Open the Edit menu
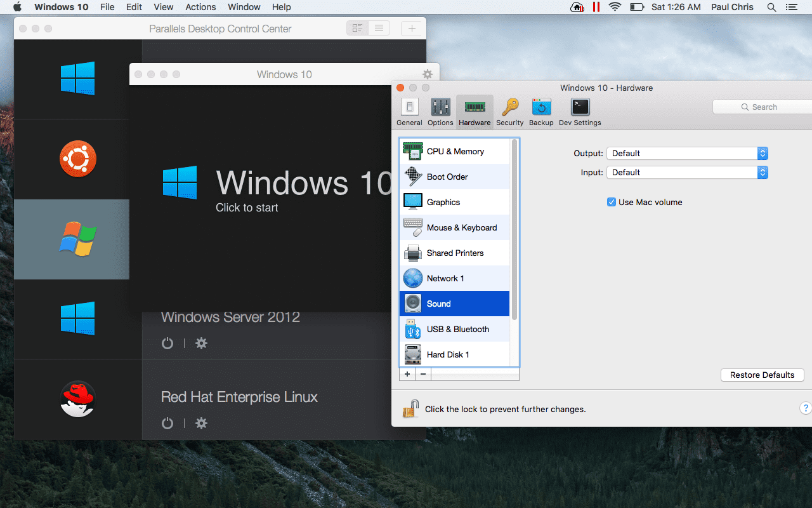 [x=134, y=7]
